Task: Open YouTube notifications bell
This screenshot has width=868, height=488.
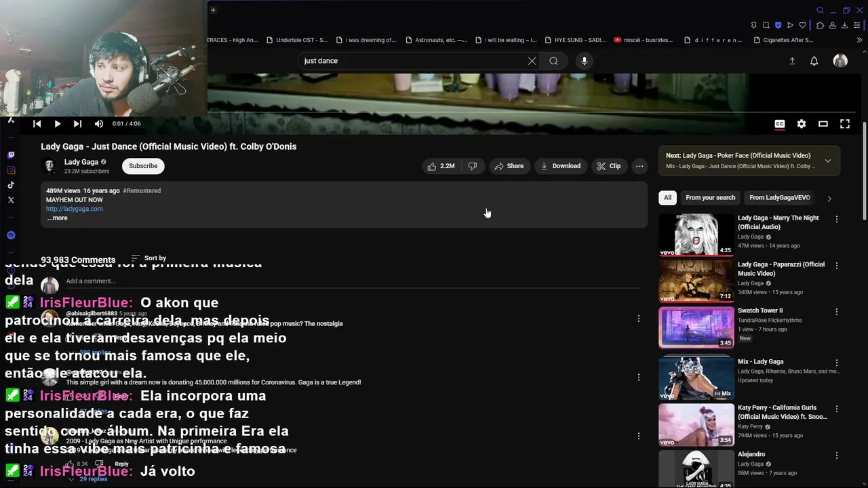Action: [814, 61]
